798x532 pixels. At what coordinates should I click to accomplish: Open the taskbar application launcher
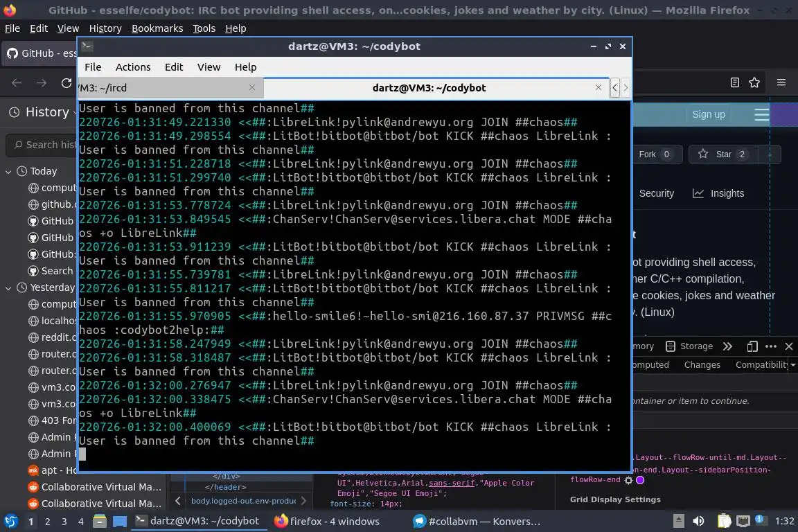click(10, 521)
